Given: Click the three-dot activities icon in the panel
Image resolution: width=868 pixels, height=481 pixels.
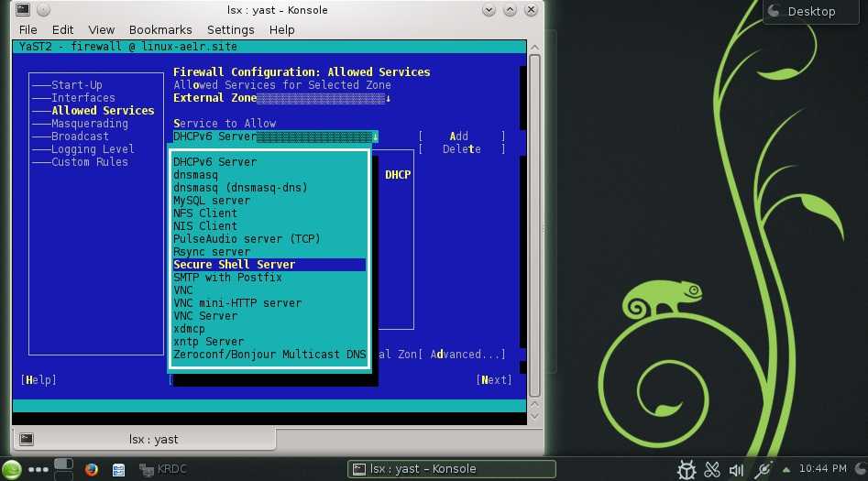Looking at the screenshot, I should pos(38,469).
